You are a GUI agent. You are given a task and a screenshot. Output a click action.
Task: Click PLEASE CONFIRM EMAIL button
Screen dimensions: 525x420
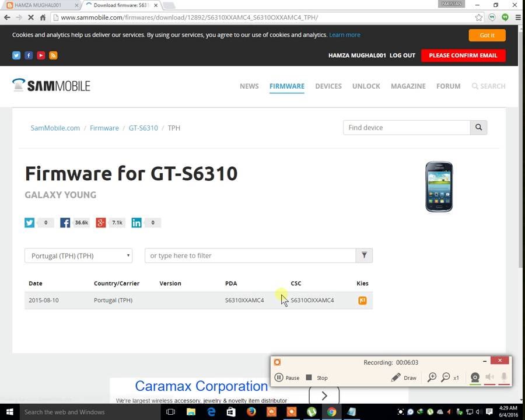click(x=463, y=55)
